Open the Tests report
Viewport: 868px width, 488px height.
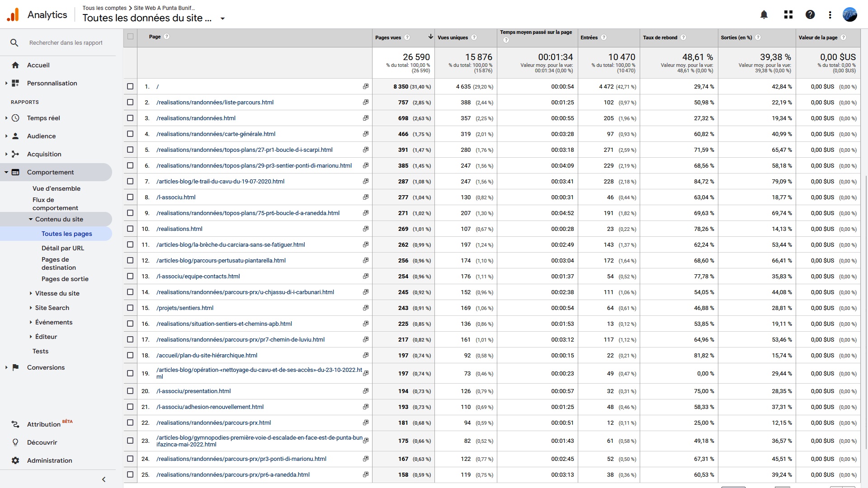40,351
